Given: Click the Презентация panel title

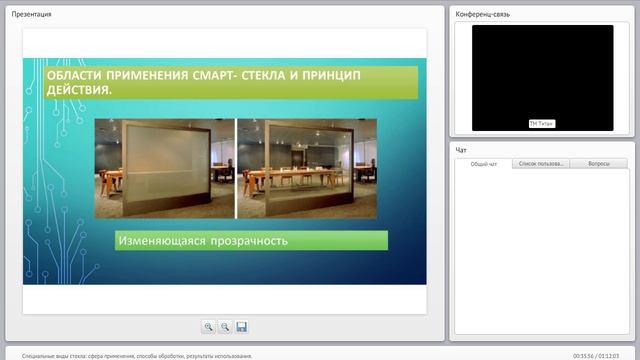Looking at the screenshot, I should pos(31,14).
